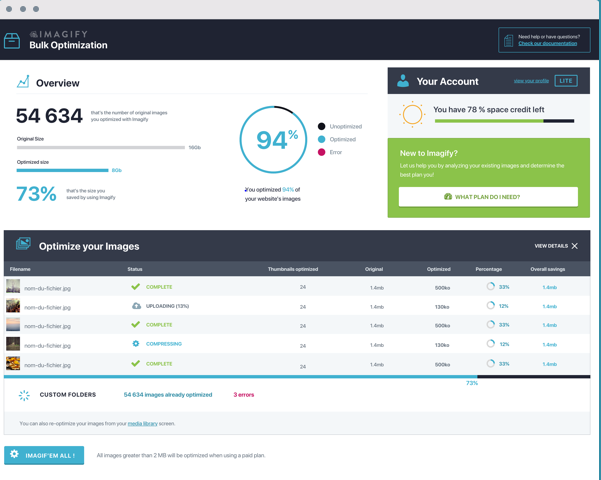
Task: Click the Error pink legend dot
Action: tap(322, 152)
